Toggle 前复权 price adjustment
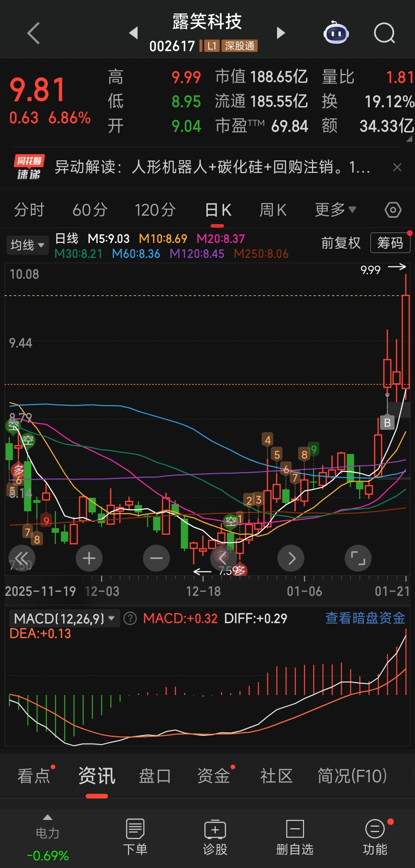 (341, 243)
